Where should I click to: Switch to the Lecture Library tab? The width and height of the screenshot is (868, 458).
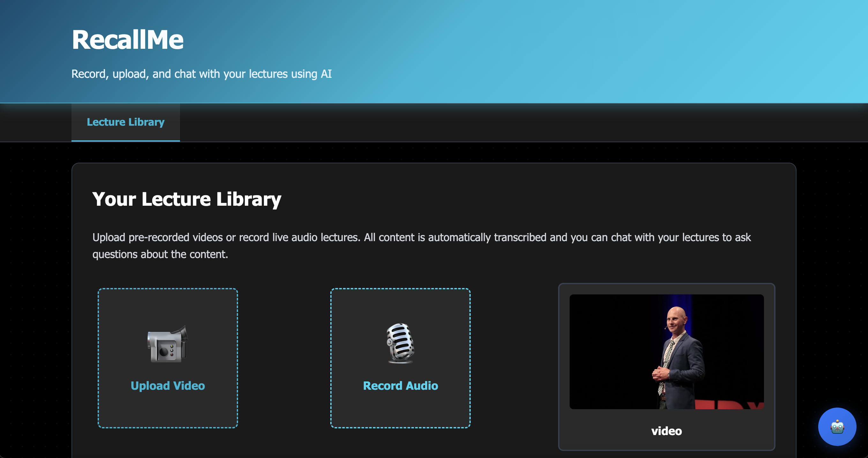125,122
